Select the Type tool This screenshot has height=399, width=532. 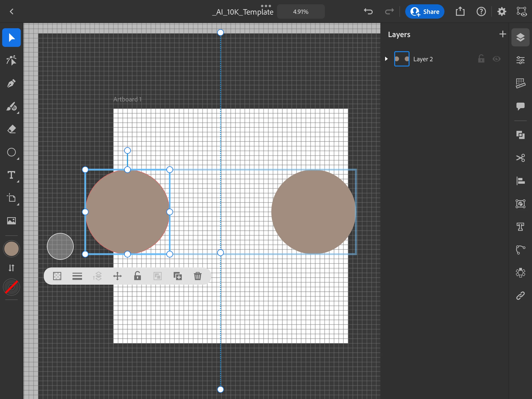pyautogui.click(x=11, y=175)
